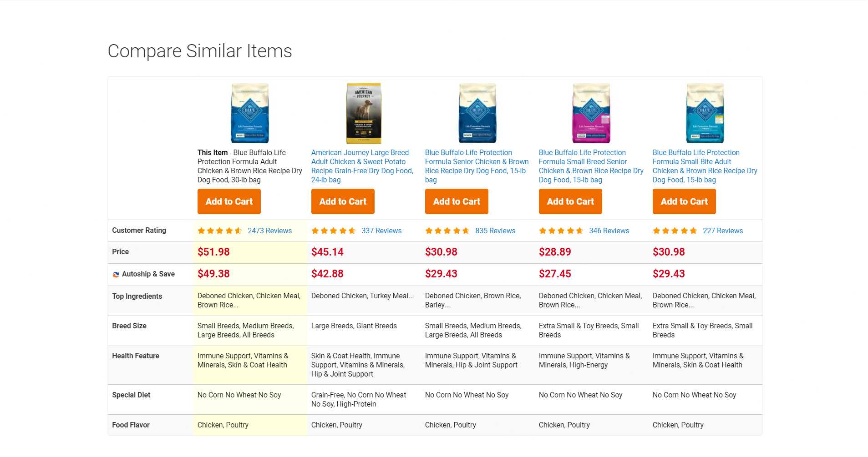Viewport: 868px width, 457px height.
Task: Click star rating of American Journey product
Action: point(333,231)
